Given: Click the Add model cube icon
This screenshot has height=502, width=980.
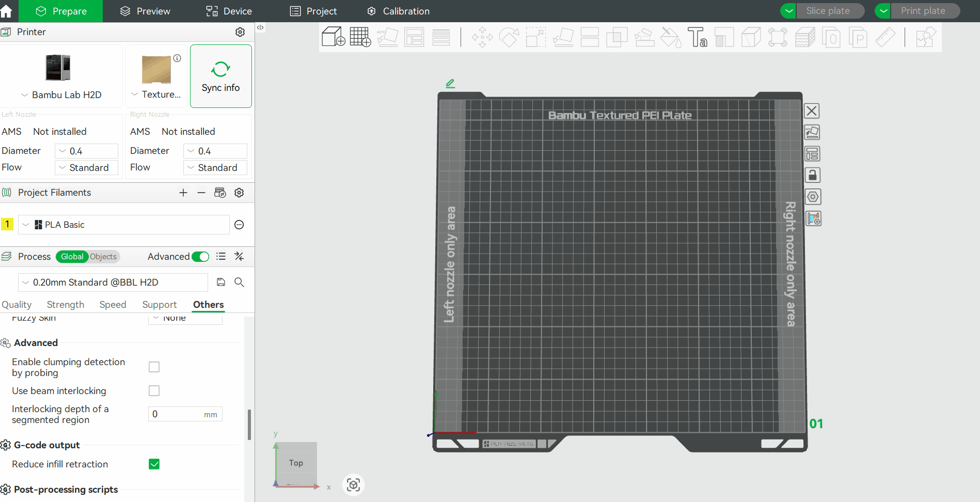Looking at the screenshot, I should (x=333, y=37).
